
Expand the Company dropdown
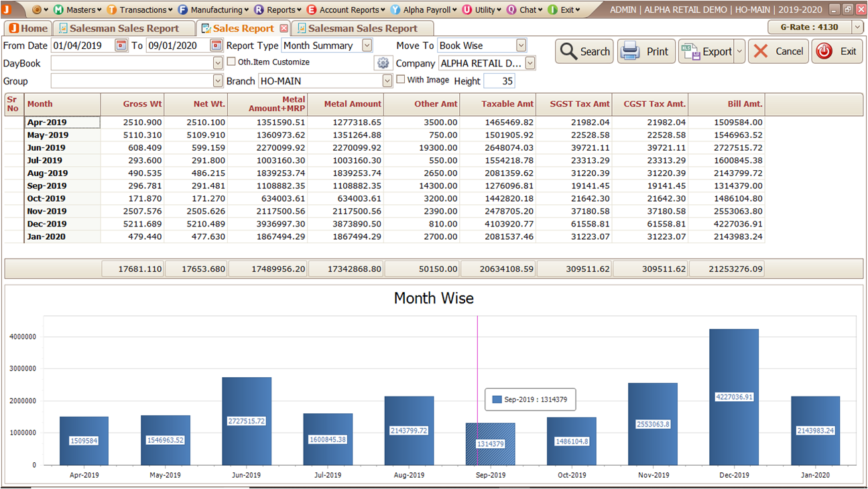[530, 63]
